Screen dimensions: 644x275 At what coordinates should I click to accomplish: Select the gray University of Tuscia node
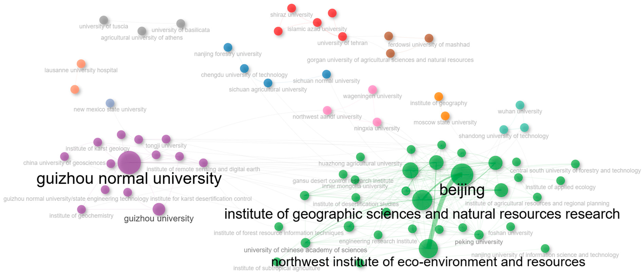click(103, 20)
